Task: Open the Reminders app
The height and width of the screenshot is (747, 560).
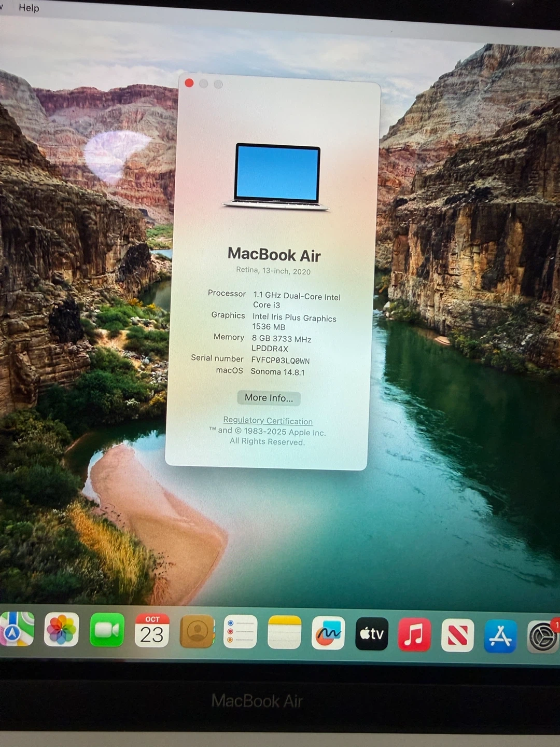Action: [x=241, y=632]
